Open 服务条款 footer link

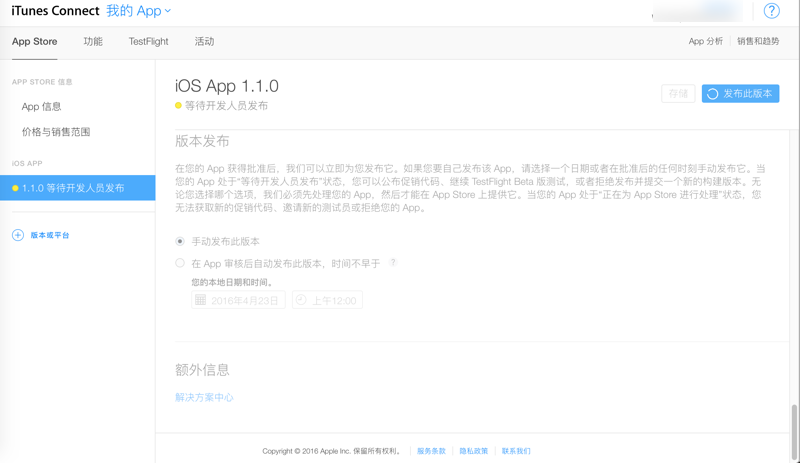431,451
